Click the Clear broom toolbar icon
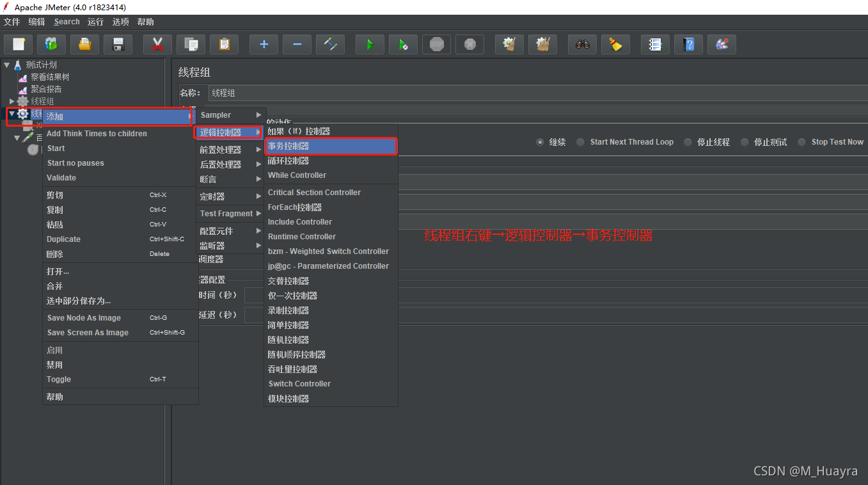This screenshot has width=868, height=485. click(x=509, y=44)
